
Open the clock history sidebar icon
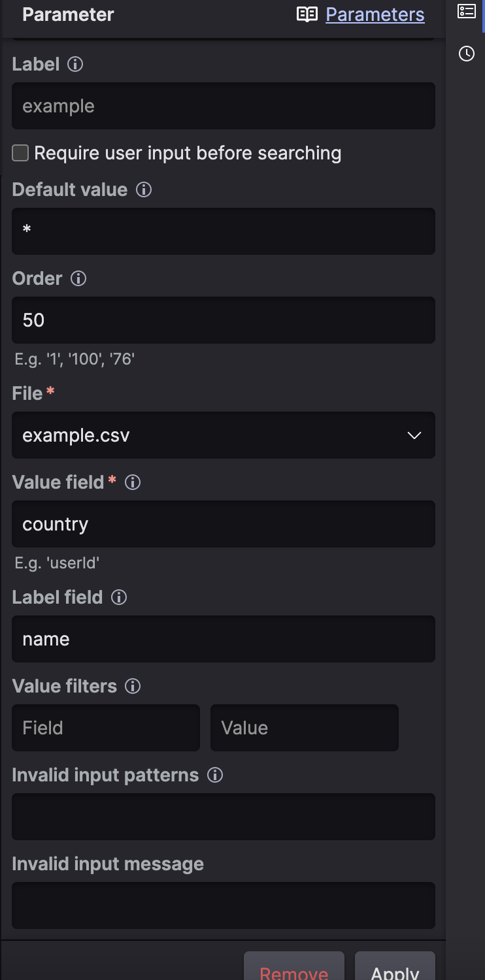pyautogui.click(x=467, y=54)
